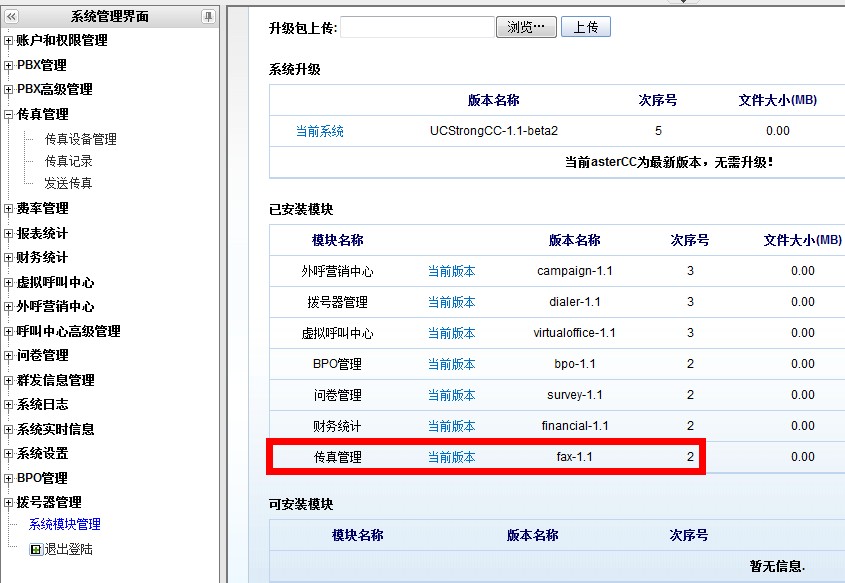Click the pin icon in the sidebar header
This screenshot has width=845, height=583.
(208, 16)
